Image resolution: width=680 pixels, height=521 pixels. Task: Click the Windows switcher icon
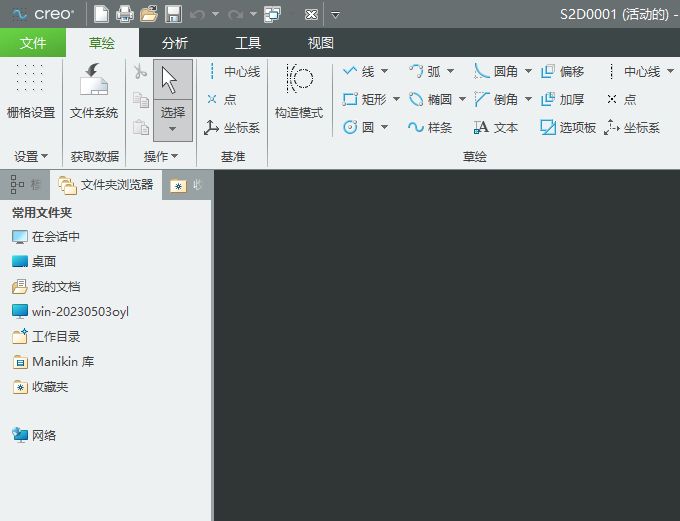click(x=273, y=14)
